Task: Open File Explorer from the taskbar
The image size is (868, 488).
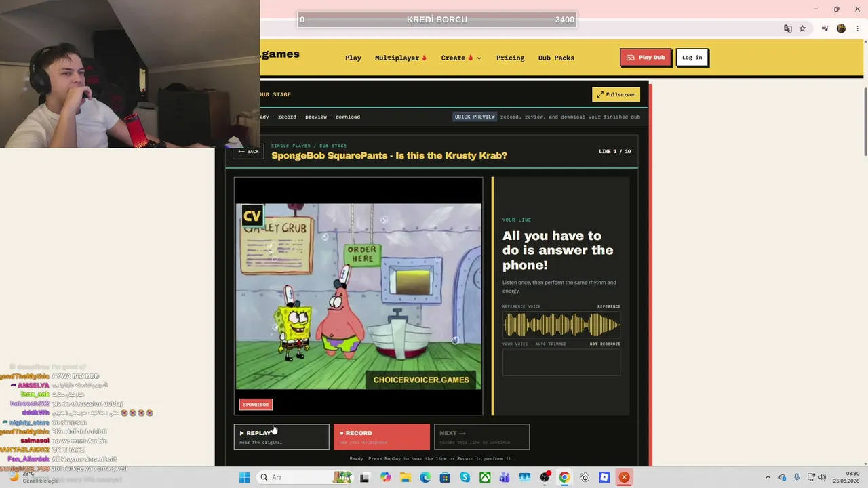Action: pos(406,477)
